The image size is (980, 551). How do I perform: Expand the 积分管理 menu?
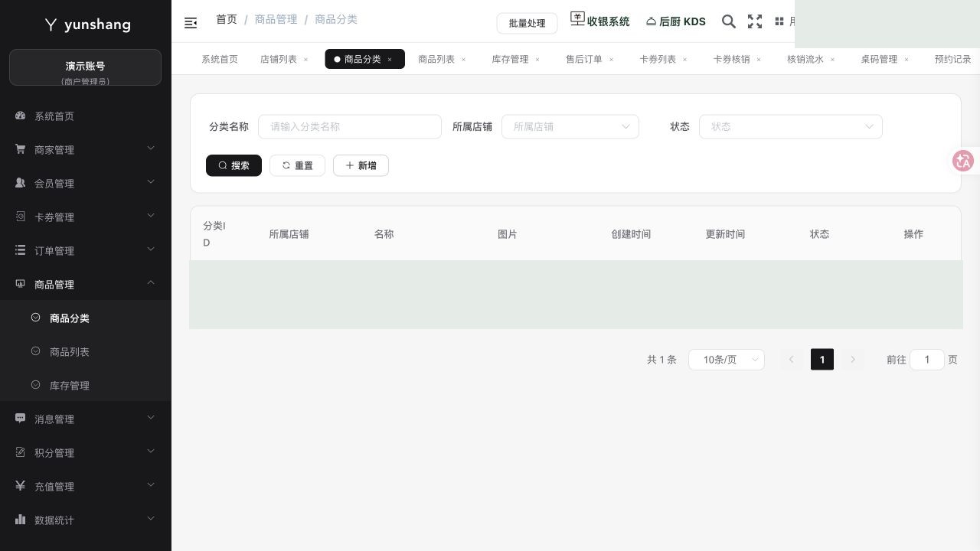[151, 451]
